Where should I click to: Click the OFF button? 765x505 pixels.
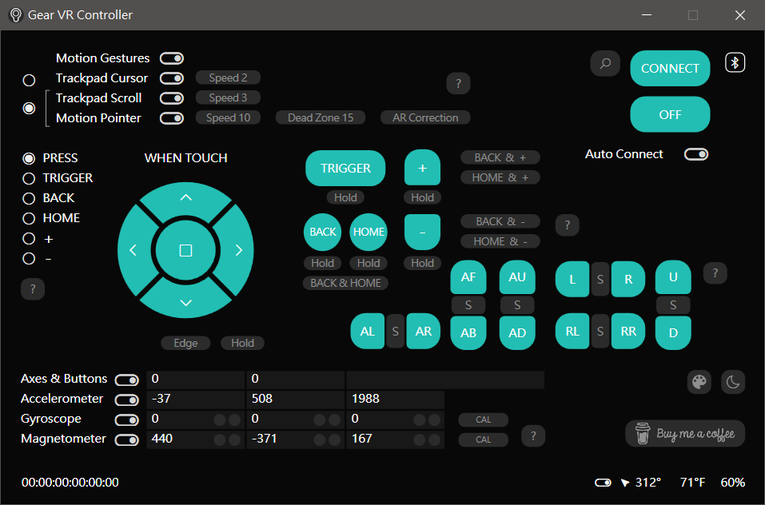coord(670,114)
